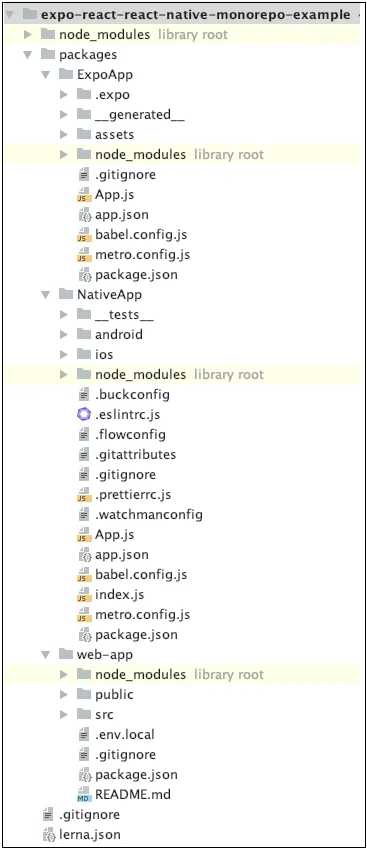
Task: Expand the src folder arrow
Action: pos(64,714)
